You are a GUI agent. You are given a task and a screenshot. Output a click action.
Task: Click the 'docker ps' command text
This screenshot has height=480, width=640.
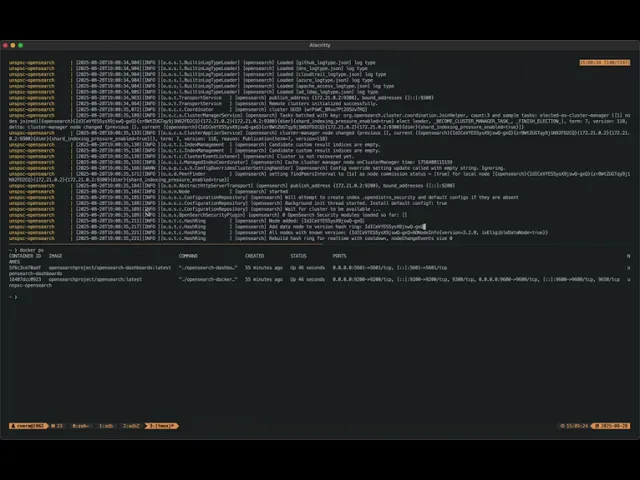click(31, 250)
